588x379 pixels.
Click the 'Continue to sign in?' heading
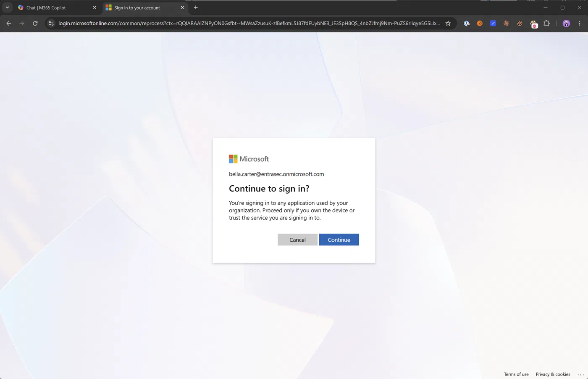tap(269, 189)
